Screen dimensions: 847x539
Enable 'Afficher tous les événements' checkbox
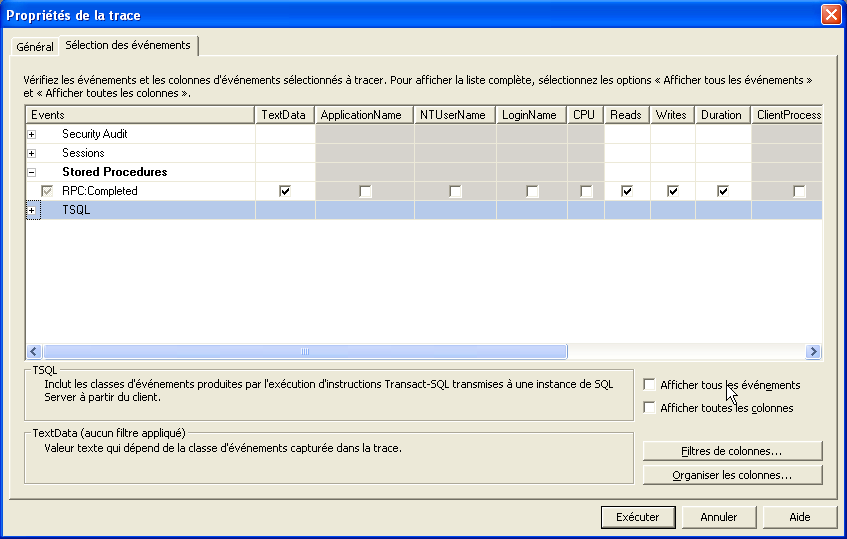[x=650, y=385]
